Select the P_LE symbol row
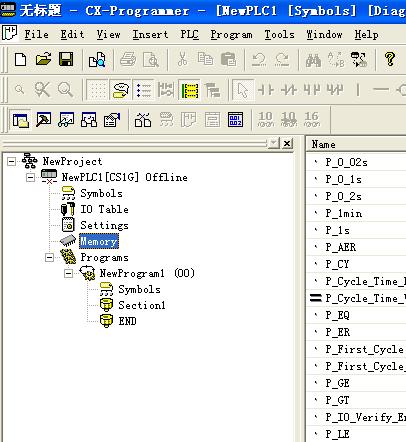 [x=356, y=434]
